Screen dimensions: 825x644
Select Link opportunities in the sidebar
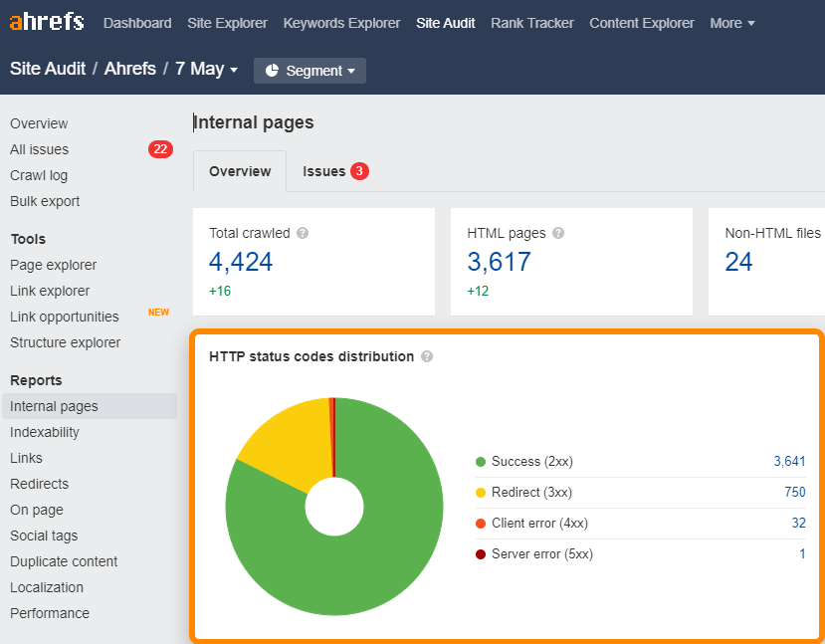pos(65,317)
